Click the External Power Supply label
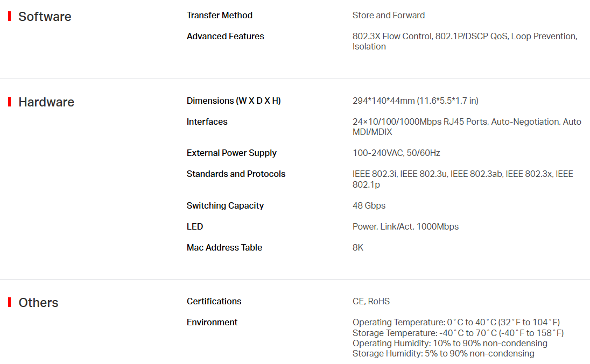Viewport: 590px width, 364px height. tap(231, 153)
